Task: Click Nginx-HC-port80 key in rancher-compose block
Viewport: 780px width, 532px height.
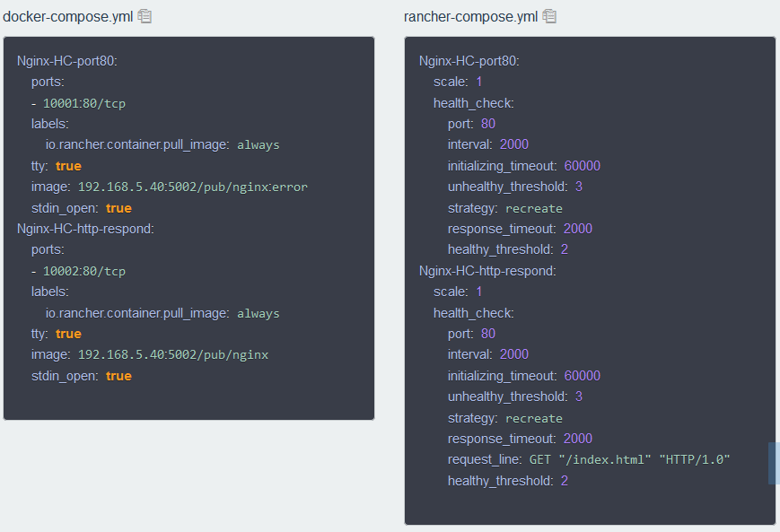Action: 469,61
